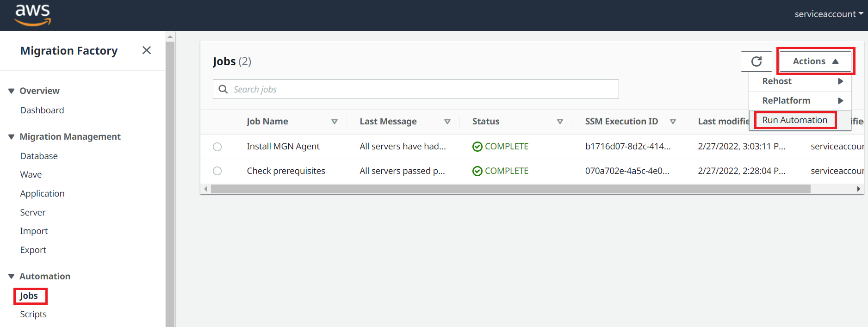This screenshot has width=868, height=327.
Task: Open the Dashboard page
Action: 42,111
